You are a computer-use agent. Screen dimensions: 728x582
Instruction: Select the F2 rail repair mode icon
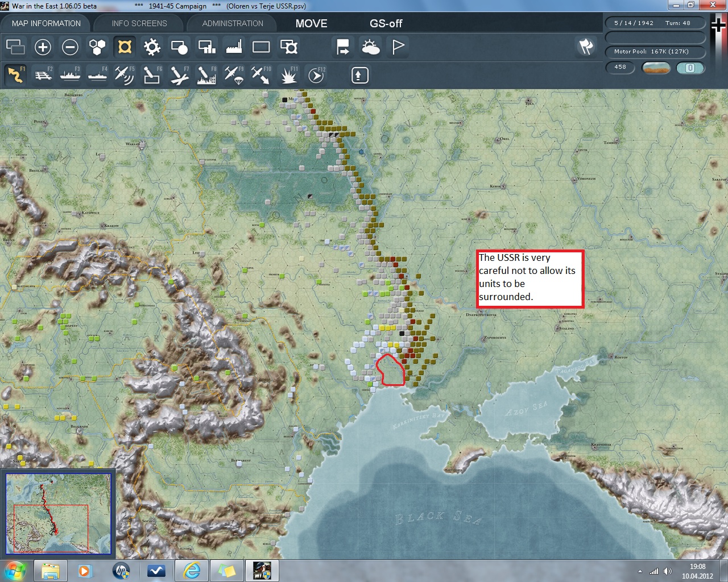click(43, 75)
